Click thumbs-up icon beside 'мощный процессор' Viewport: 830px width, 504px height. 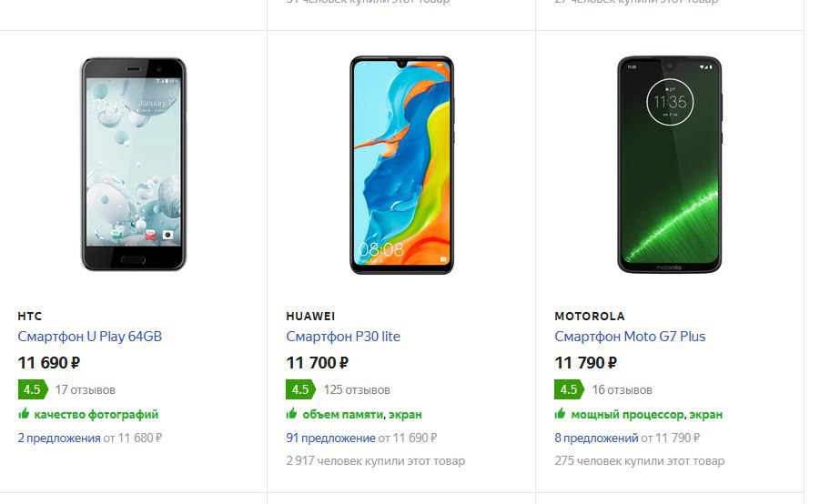[560, 413]
